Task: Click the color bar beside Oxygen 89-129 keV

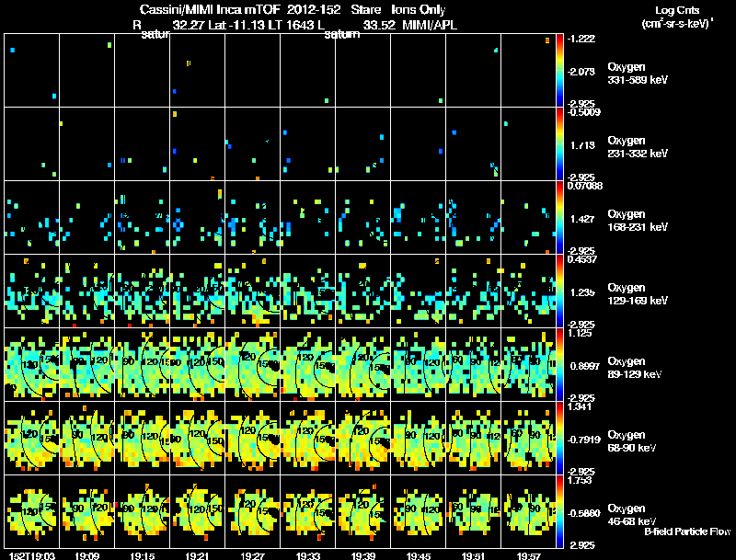Action: [x=559, y=365]
